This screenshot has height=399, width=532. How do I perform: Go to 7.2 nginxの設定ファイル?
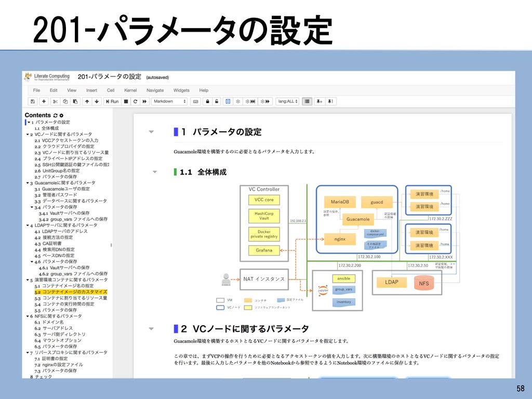[59, 365]
